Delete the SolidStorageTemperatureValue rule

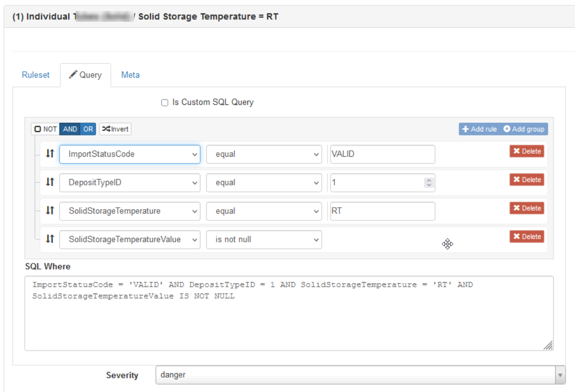(527, 237)
